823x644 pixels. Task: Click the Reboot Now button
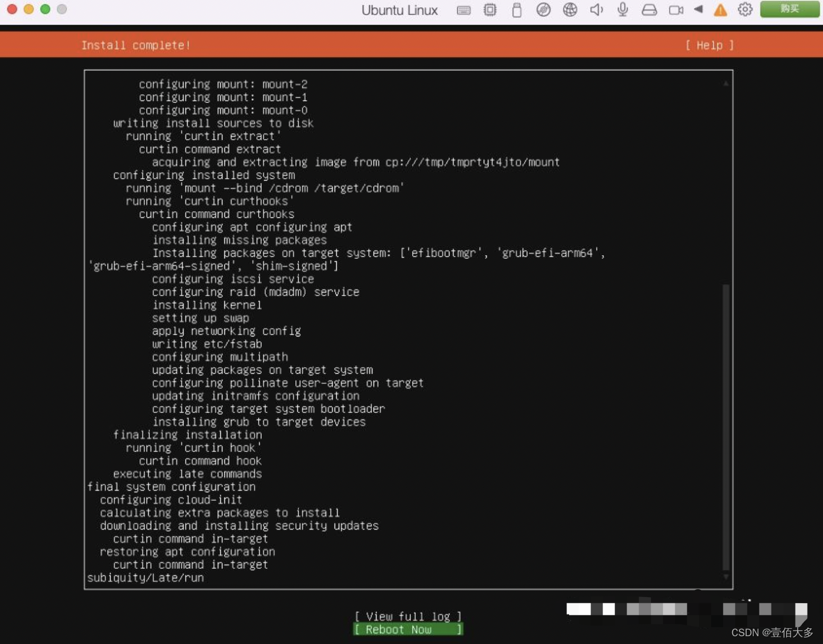(x=408, y=630)
